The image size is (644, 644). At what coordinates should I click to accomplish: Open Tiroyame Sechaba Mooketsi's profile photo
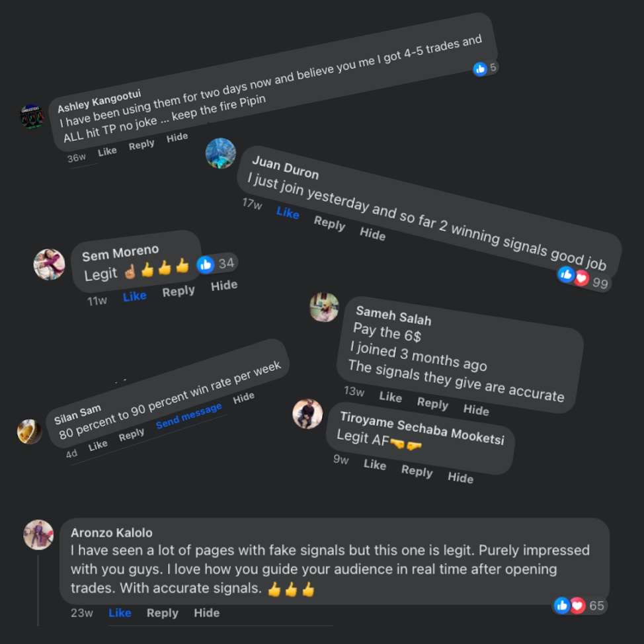click(x=307, y=414)
